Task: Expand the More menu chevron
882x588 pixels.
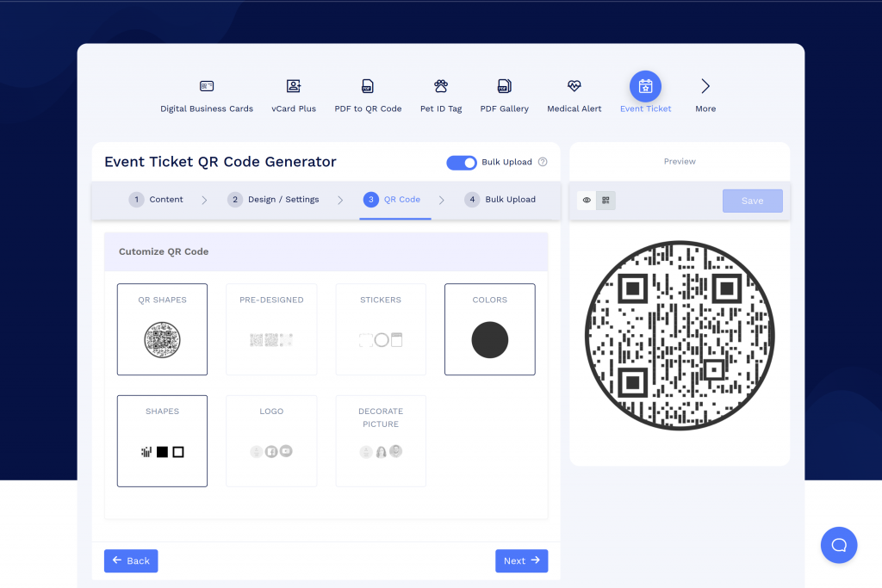Action: [x=705, y=85]
